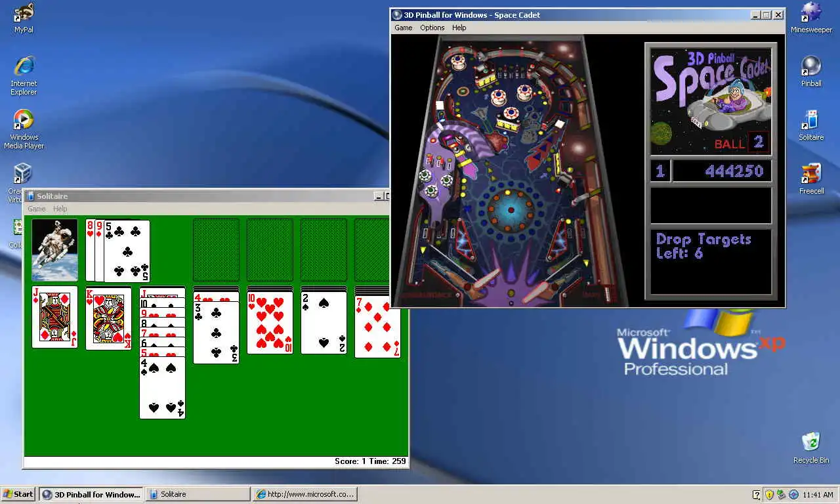Open the Options menu in Pinball
The width and height of the screenshot is (840, 504).
click(432, 28)
